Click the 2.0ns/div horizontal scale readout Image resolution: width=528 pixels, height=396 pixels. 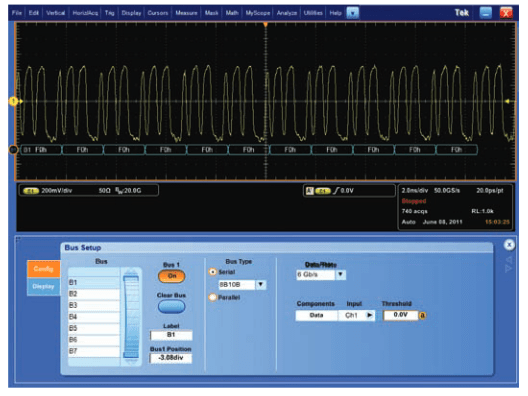point(415,191)
